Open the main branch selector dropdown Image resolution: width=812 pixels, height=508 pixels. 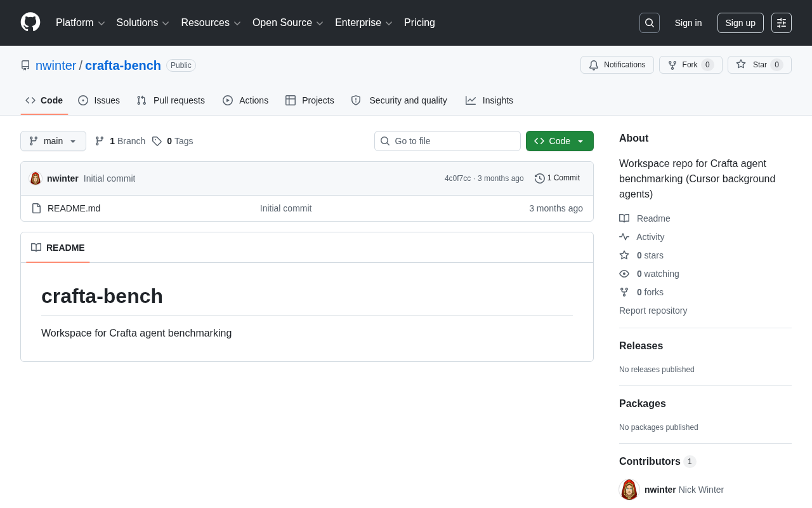click(53, 141)
